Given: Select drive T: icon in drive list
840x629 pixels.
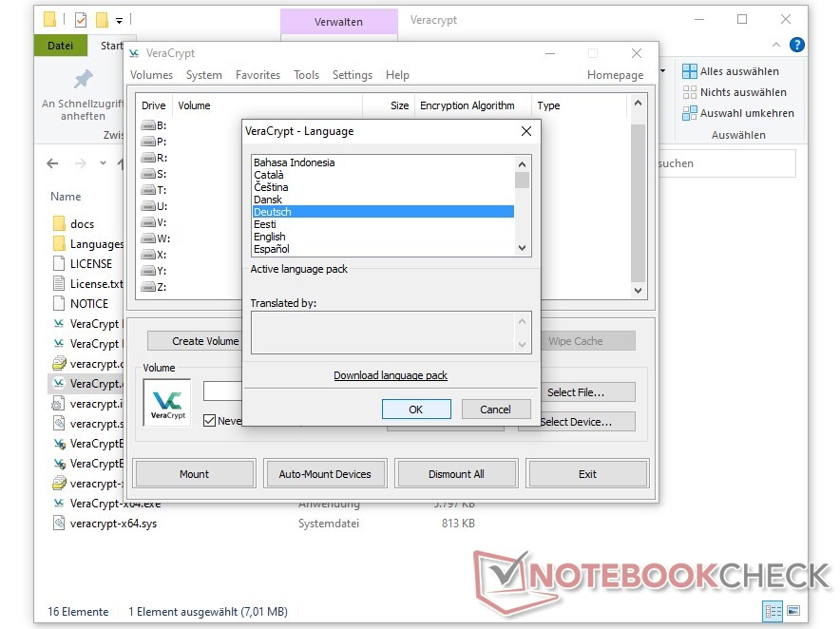Looking at the screenshot, I should click(148, 190).
